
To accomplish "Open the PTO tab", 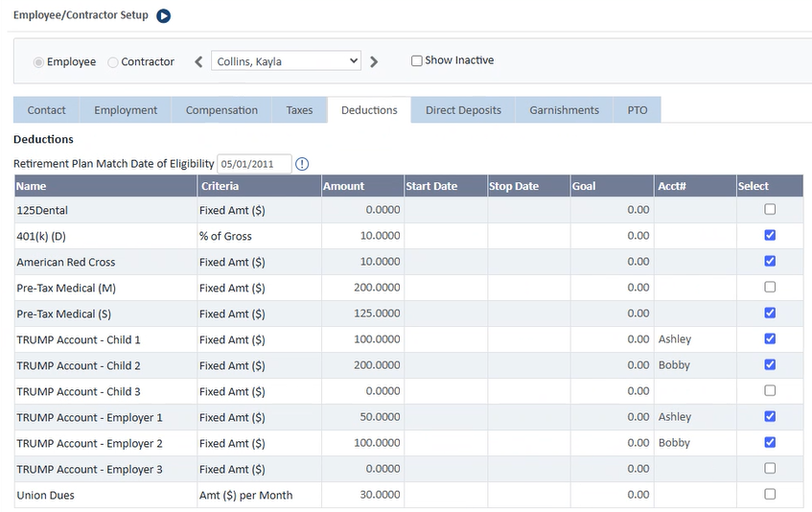I will tap(638, 109).
